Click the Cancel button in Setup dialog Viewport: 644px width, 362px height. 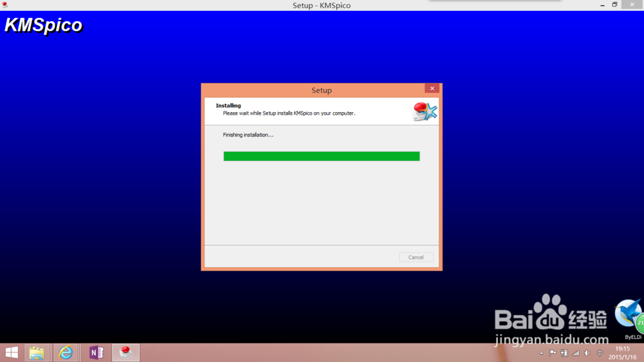[x=416, y=257]
